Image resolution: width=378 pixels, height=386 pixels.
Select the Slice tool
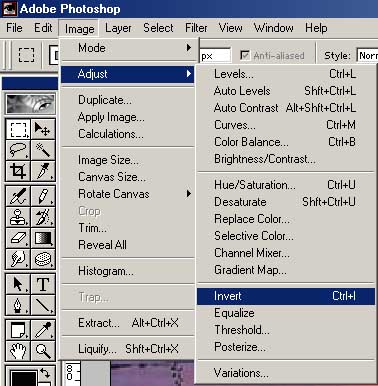pyautogui.click(x=43, y=171)
